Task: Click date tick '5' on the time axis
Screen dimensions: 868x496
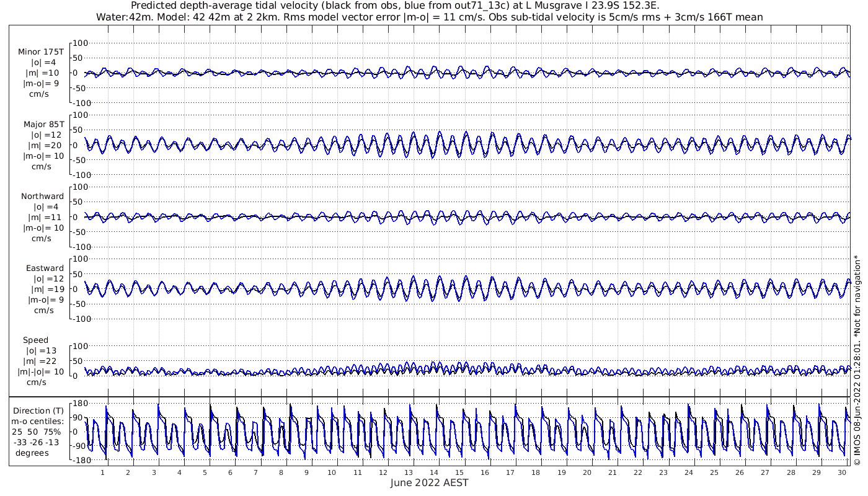Action: [205, 472]
